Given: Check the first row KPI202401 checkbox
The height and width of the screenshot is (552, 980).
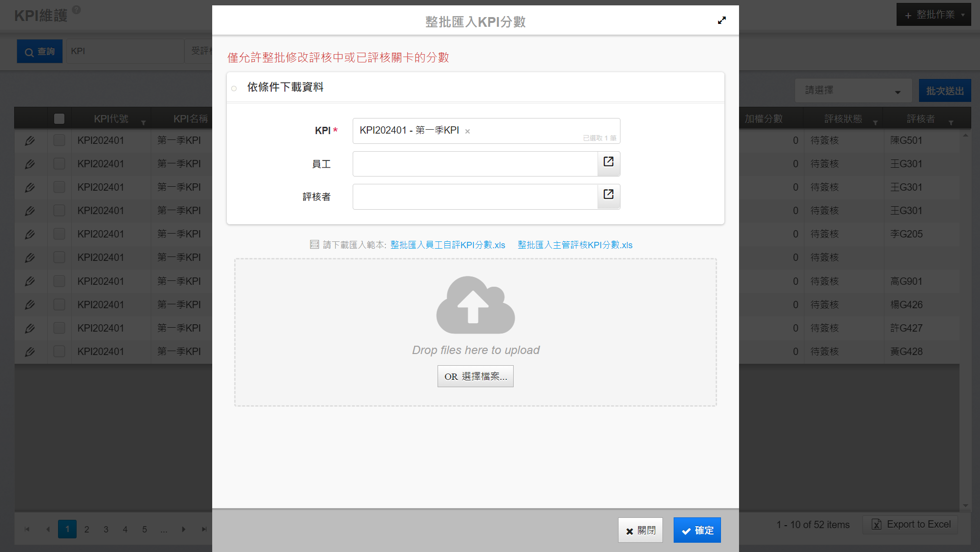Looking at the screenshot, I should pos(59,140).
